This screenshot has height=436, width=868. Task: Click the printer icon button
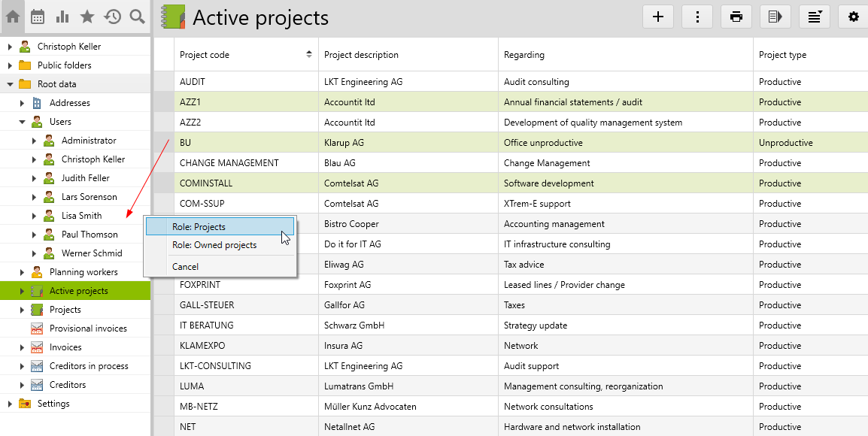pos(736,17)
